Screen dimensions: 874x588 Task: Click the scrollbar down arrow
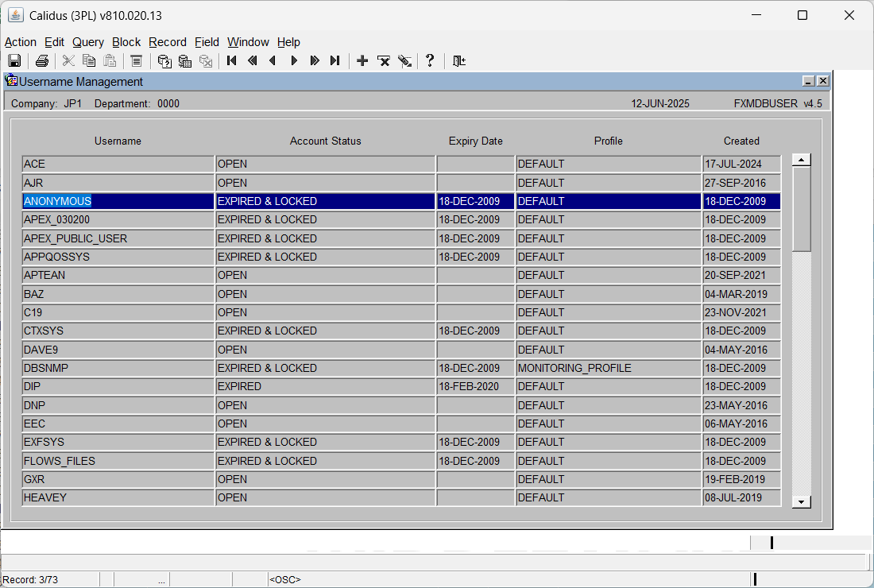(801, 501)
